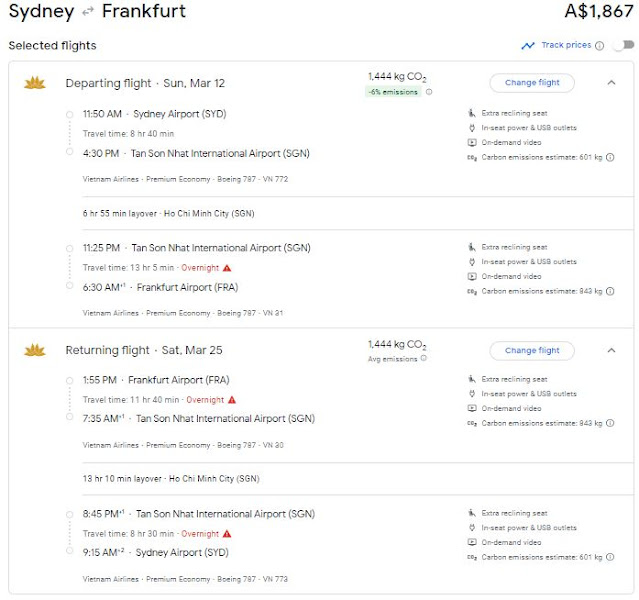Click '11:50 AM · Sydney Airport (SYD)' departure line
639x600 pixels.
point(154,114)
